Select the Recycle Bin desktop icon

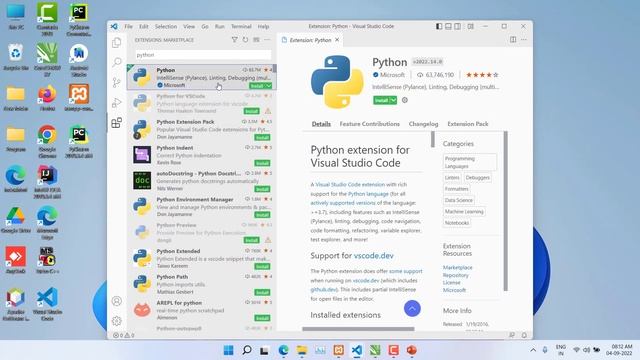(x=16, y=57)
